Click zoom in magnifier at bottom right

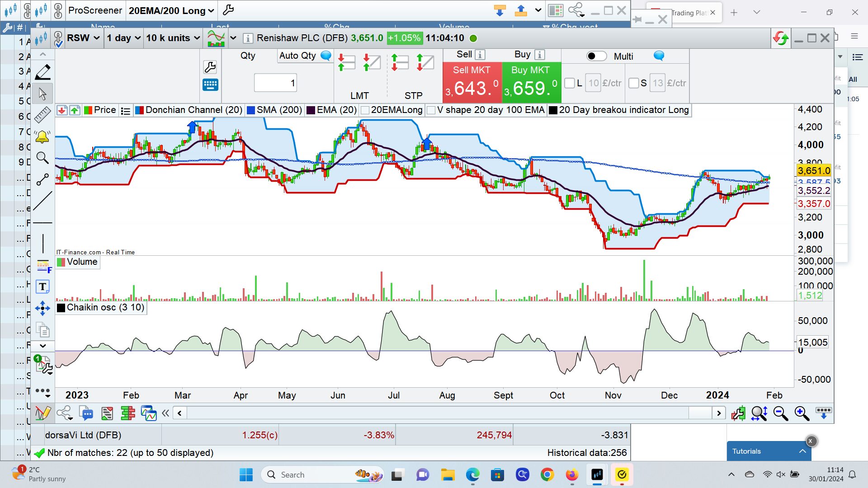[802, 413]
